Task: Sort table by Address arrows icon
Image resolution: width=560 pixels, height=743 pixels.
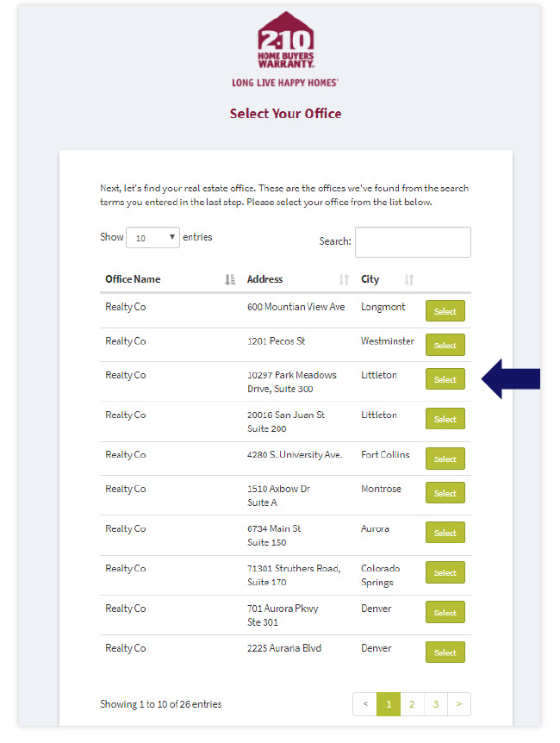Action: pos(344,279)
